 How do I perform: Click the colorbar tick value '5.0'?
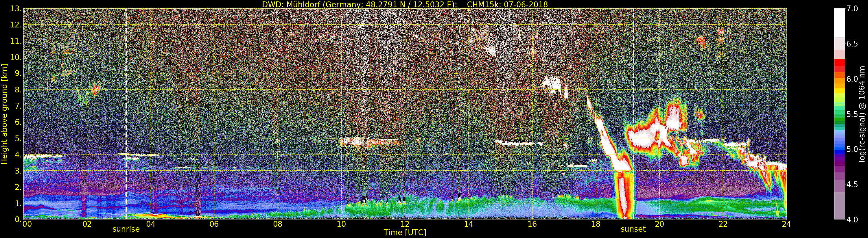(x=852, y=149)
